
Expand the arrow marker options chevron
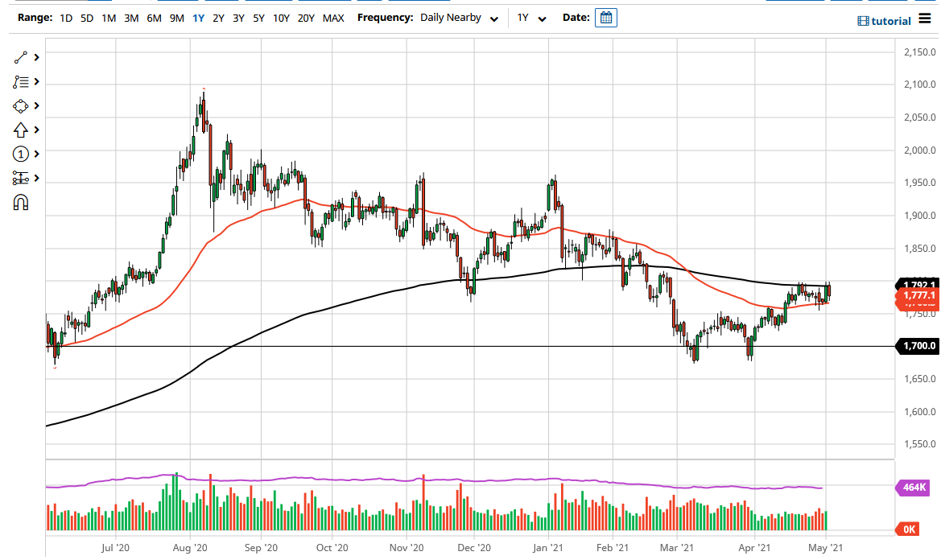36,130
